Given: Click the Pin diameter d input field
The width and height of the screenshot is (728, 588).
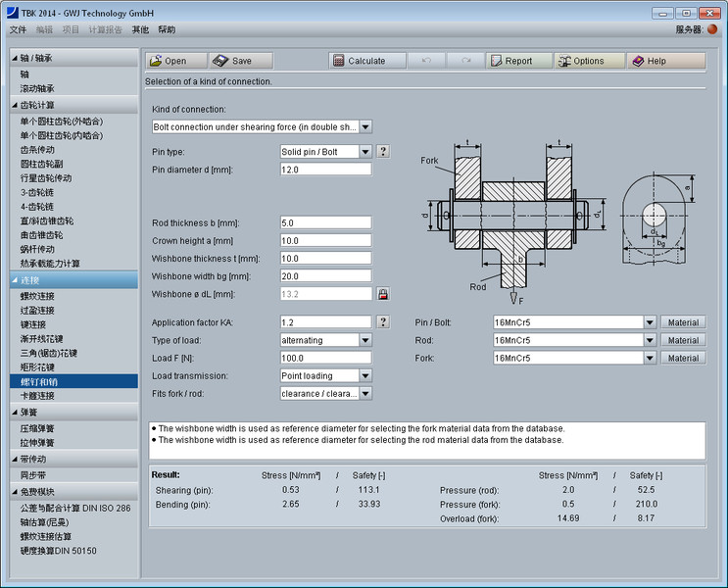Looking at the screenshot, I should [x=325, y=170].
